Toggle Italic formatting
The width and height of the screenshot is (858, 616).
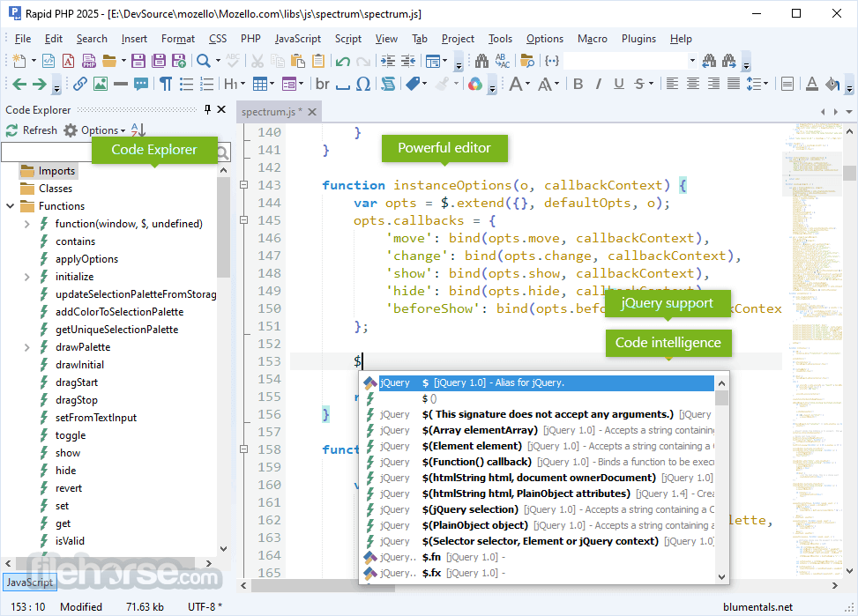pyautogui.click(x=599, y=84)
